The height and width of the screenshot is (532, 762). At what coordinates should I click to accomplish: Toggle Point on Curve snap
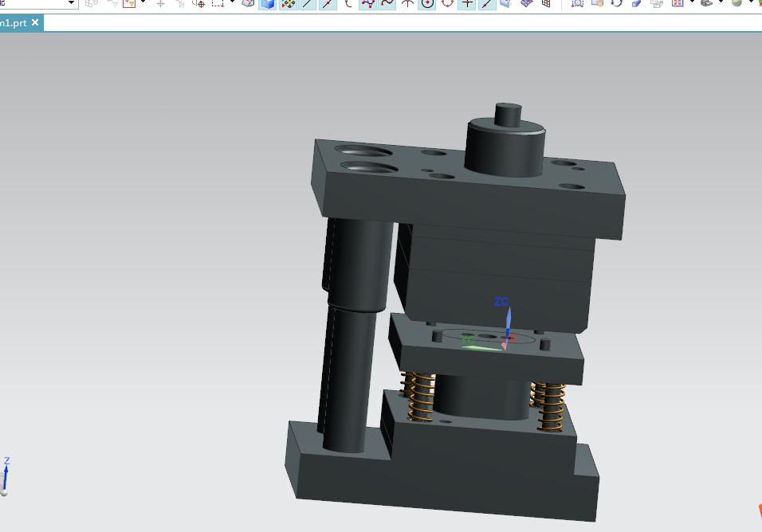tap(486, 4)
